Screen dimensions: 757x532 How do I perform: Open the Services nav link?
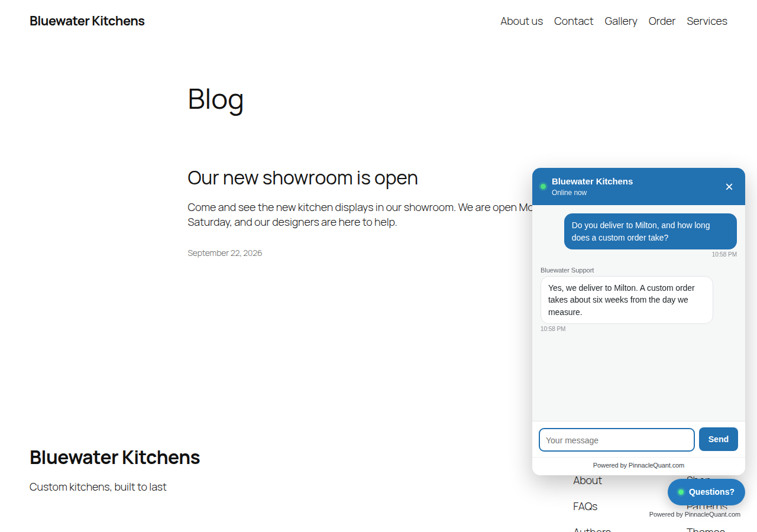pos(707,21)
